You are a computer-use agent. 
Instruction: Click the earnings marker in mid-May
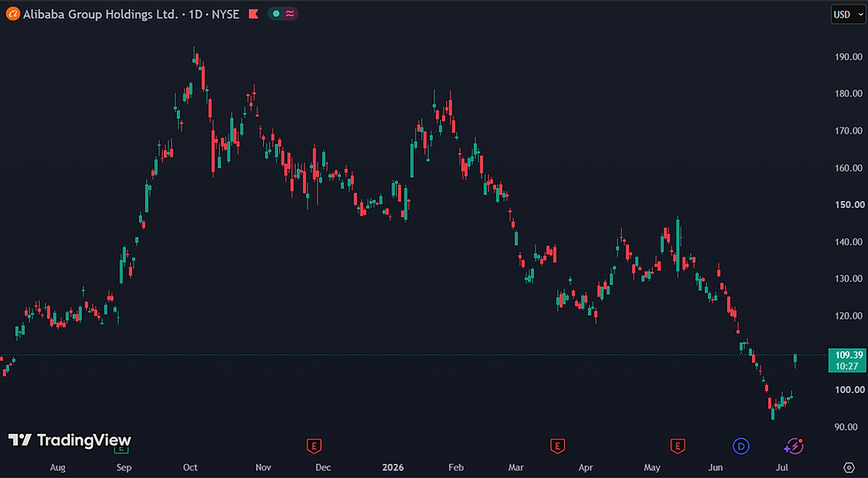coord(677,445)
